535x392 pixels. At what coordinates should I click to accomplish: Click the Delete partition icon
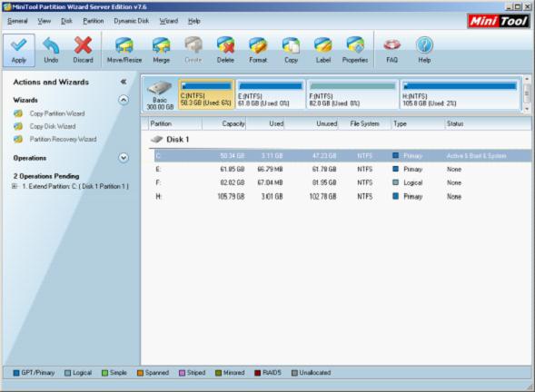tap(225, 45)
